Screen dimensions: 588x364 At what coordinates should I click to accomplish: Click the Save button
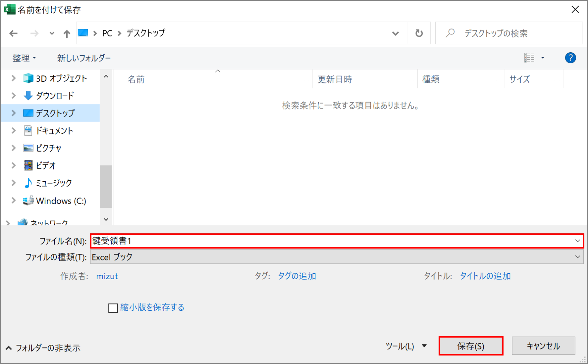point(471,346)
